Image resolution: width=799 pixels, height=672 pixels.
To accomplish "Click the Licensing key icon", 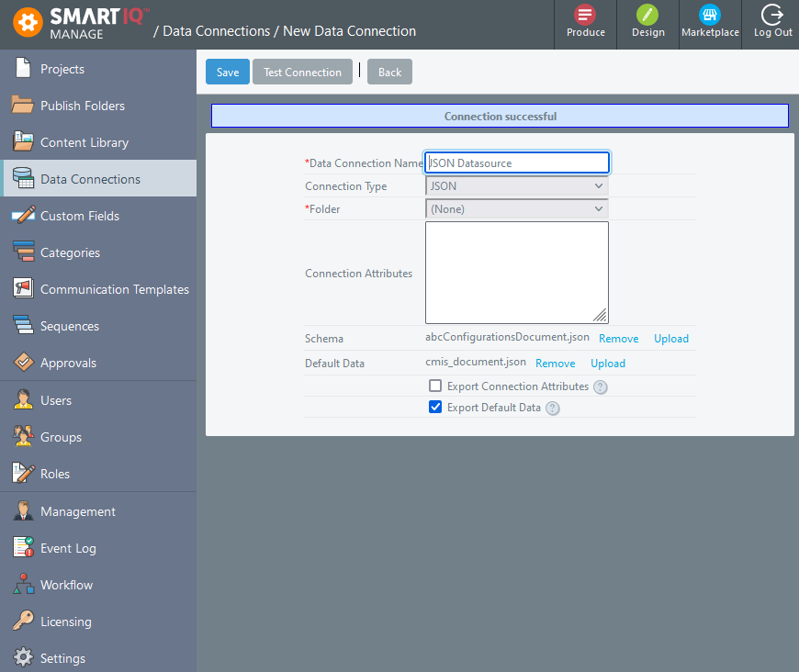I will [x=23, y=621].
